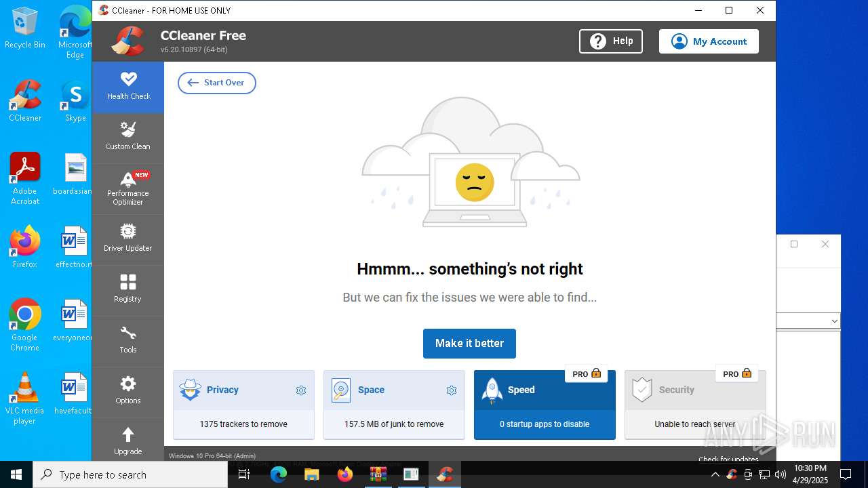Select the locked Security card
This screenshot has height=488, width=868.
695,405
